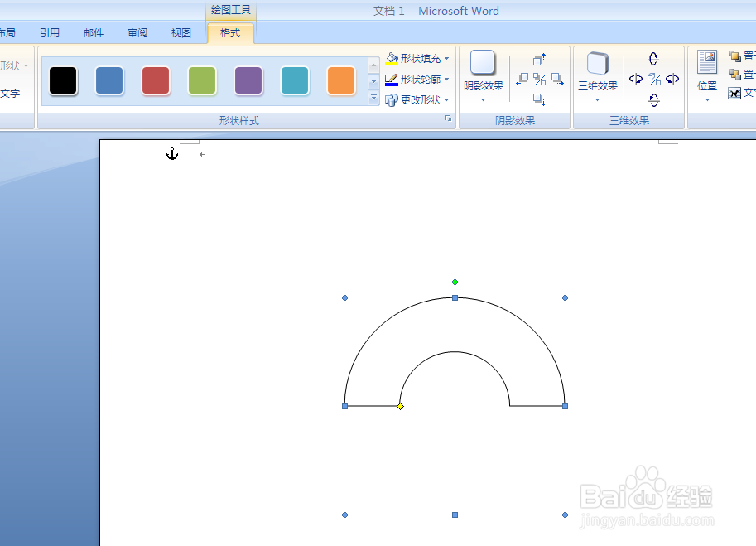
Task: Toggle the 3D tilt right control
Action: [671, 78]
